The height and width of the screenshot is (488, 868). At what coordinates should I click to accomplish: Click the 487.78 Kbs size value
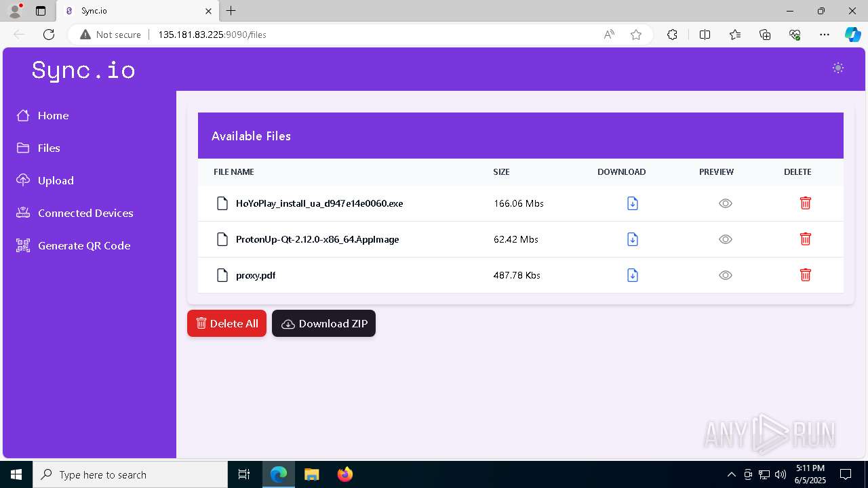tap(517, 275)
